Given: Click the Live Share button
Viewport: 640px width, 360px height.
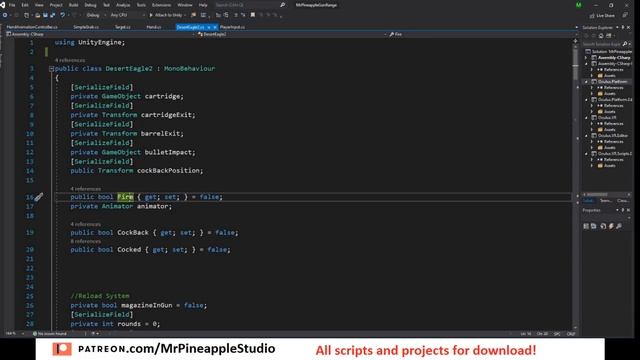Looking at the screenshot, I should point(602,16).
